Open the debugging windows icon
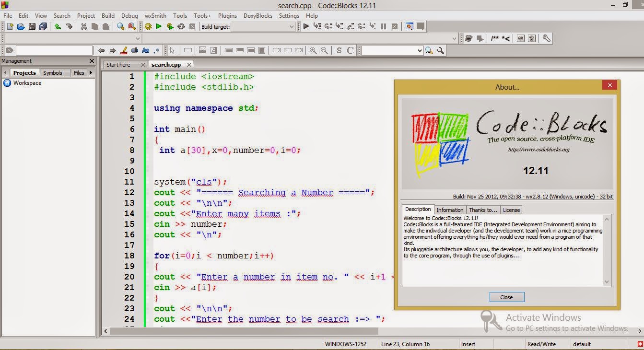 click(x=410, y=27)
